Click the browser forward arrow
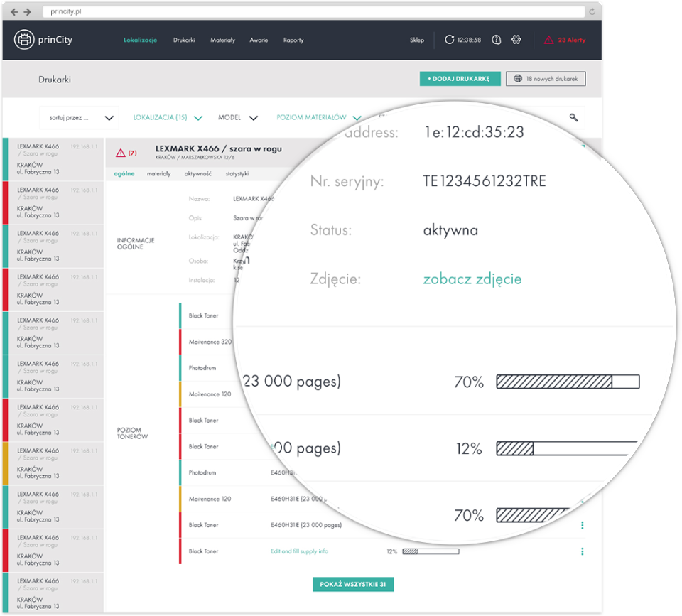 pos(28,12)
